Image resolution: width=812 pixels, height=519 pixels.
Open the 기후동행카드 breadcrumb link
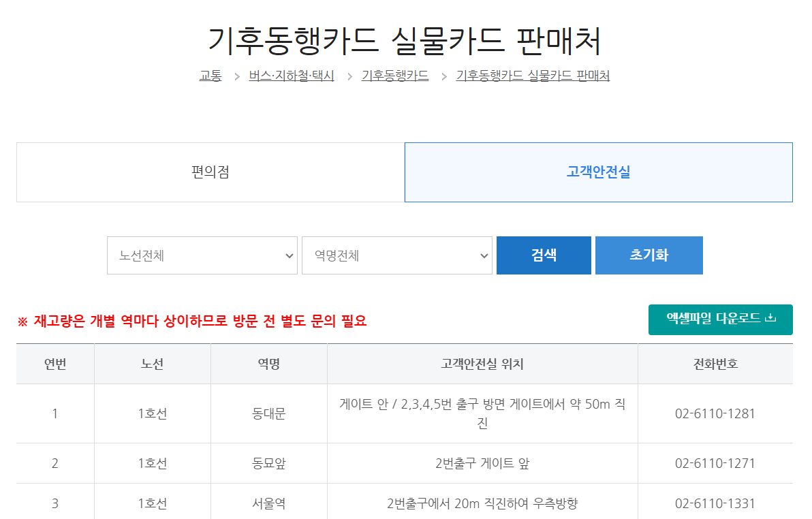coord(395,76)
